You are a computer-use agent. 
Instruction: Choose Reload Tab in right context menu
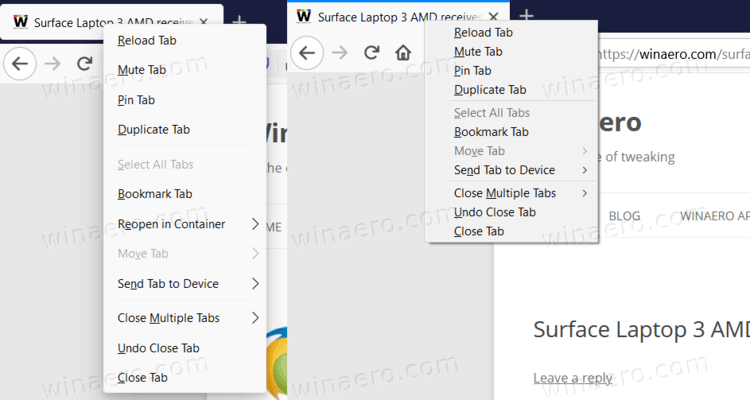click(x=511, y=33)
